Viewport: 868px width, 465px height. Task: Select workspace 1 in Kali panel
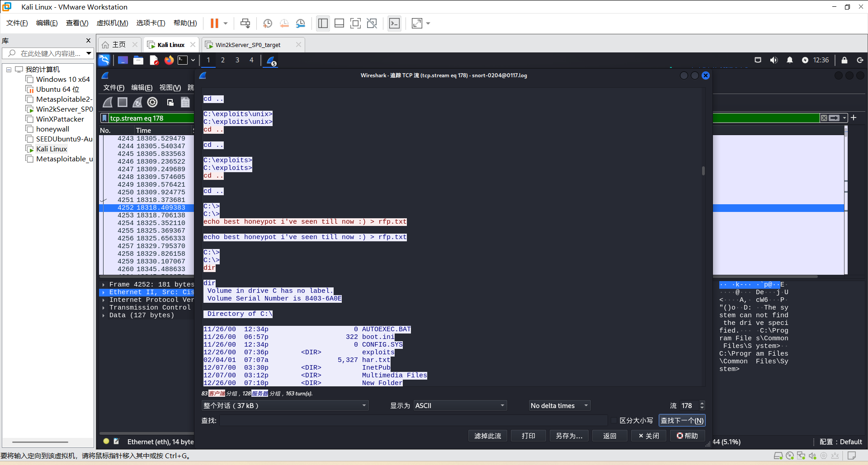click(x=208, y=60)
